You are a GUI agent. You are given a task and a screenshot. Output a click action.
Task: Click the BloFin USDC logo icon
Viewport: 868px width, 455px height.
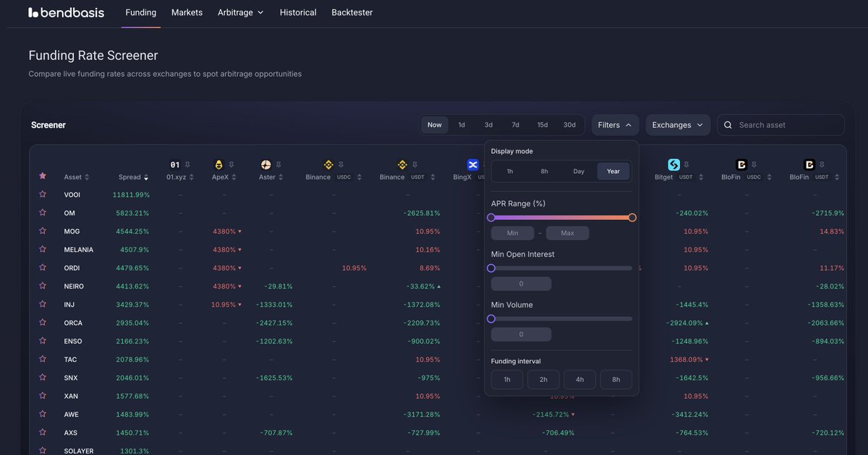point(741,165)
